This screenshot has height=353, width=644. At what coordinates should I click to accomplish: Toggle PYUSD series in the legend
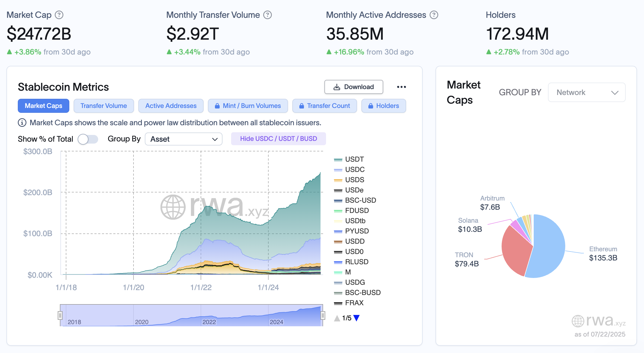tap(357, 231)
